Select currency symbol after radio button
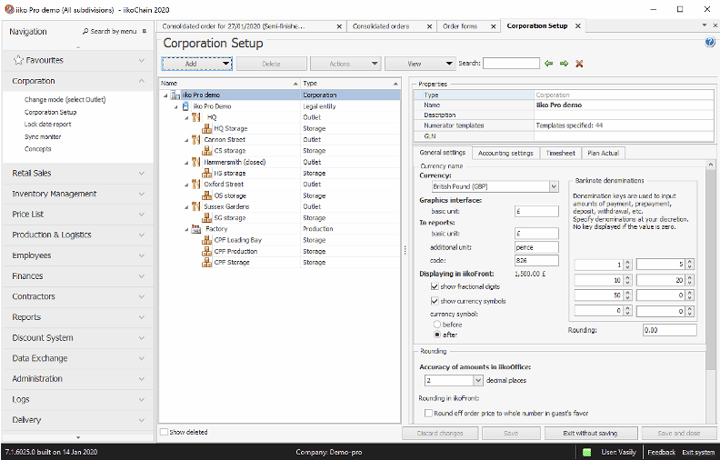Image resolution: width=720 pixels, height=460 pixels. click(x=437, y=335)
